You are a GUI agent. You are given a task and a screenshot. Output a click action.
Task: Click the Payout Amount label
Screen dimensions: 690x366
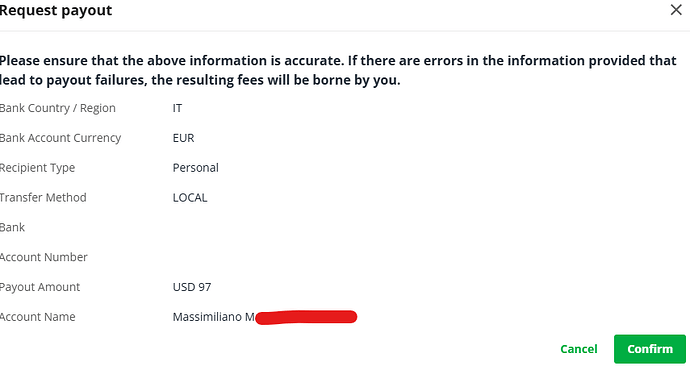(40, 287)
